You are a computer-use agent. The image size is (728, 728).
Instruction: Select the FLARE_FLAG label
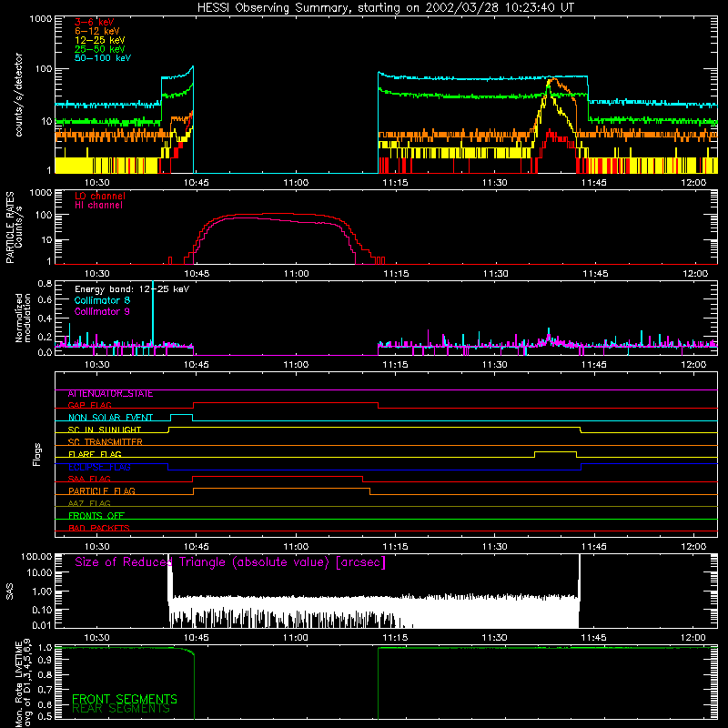95,454
